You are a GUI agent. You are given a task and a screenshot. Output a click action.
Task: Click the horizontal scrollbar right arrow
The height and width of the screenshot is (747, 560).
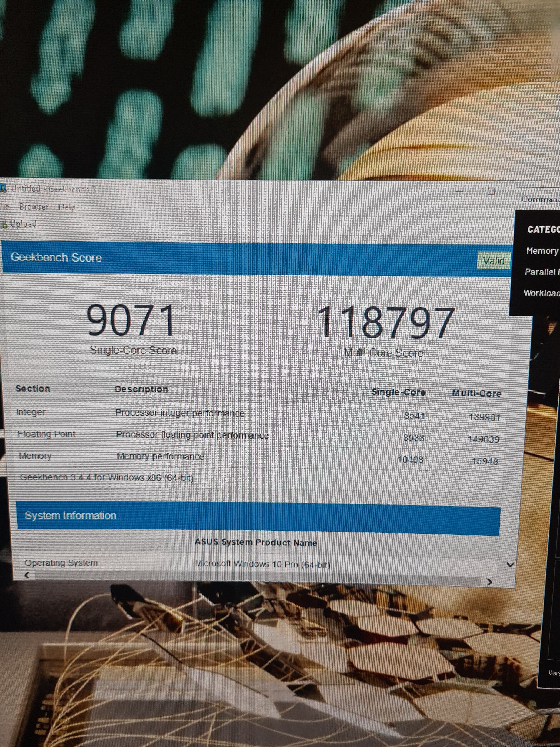click(x=489, y=582)
